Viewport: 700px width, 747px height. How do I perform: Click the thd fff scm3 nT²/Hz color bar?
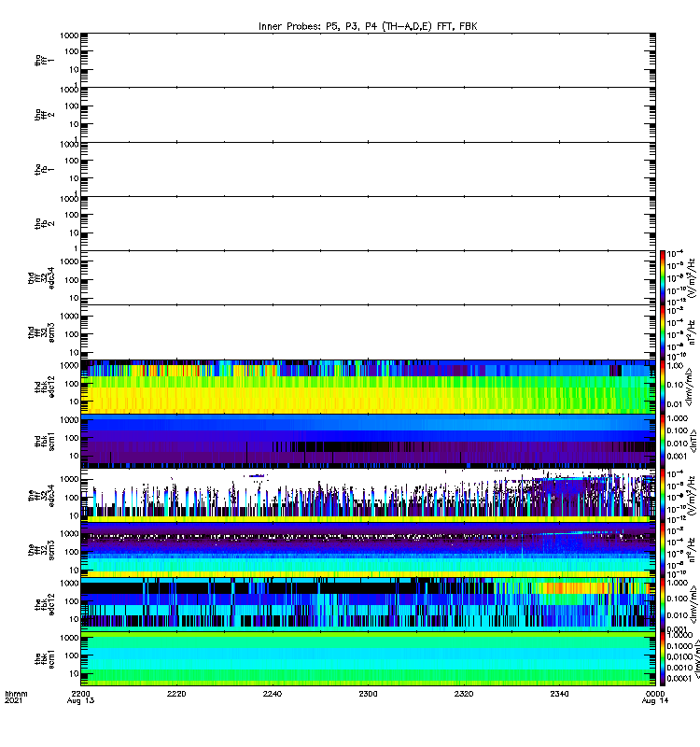[663, 332]
